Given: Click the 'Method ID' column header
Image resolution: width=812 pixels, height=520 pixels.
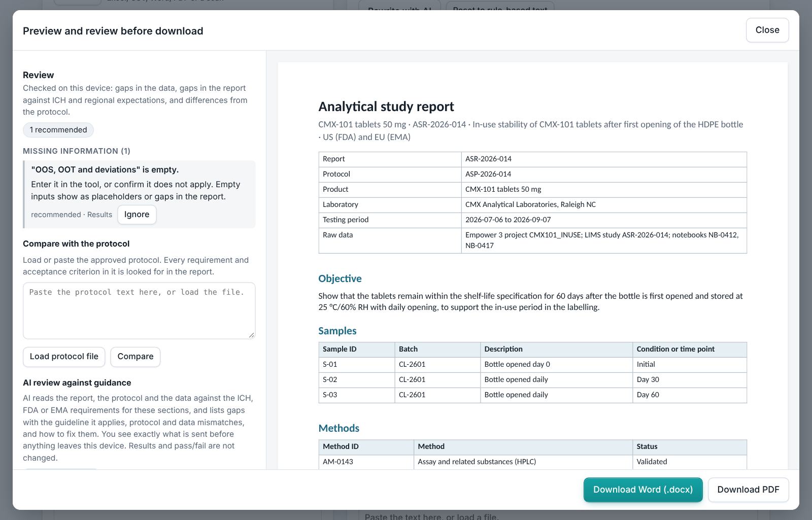Looking at the screenshot, I should coord(366,447).
